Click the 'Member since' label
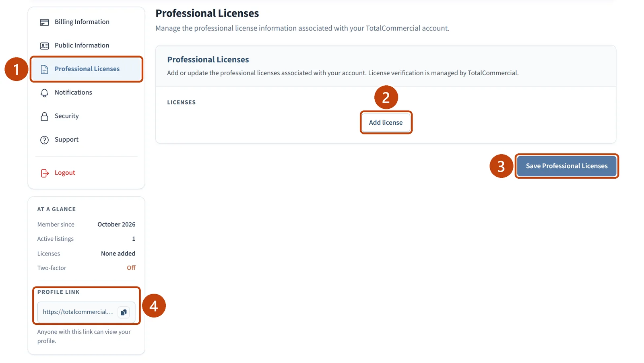This screenshot has height=363, width=644. [x=56, y=225]
